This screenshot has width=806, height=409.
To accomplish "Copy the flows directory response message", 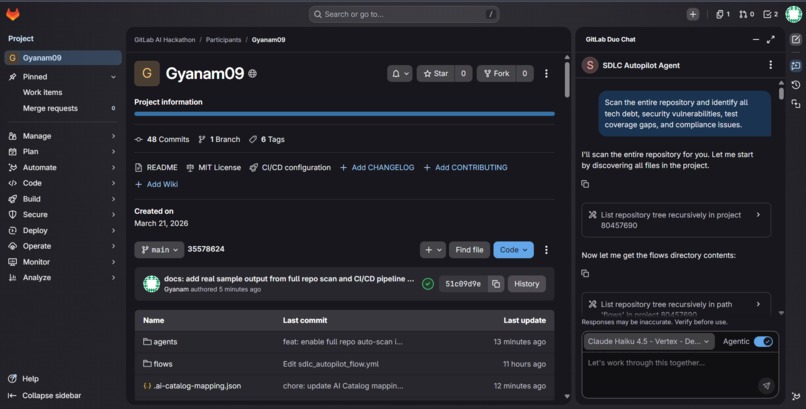I will click(x=585, y=273).
